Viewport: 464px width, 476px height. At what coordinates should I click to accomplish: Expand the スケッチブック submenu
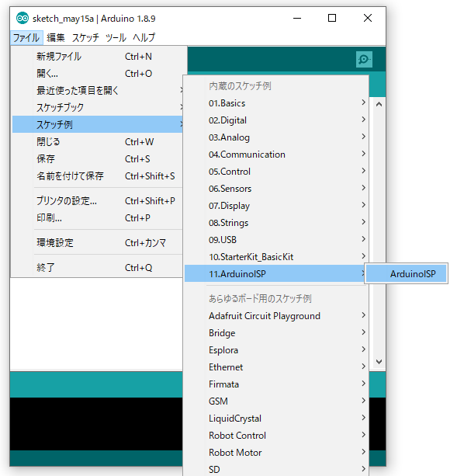(97, 107)
